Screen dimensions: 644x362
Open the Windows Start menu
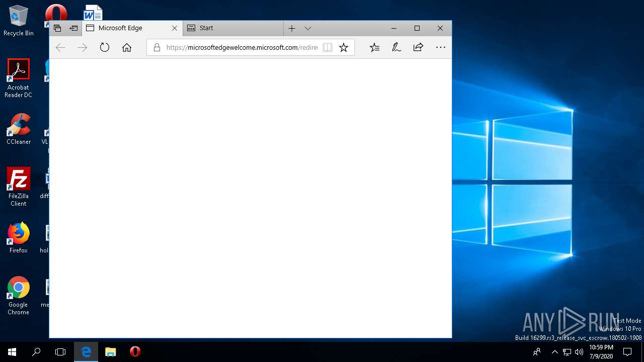pos(12,352)
